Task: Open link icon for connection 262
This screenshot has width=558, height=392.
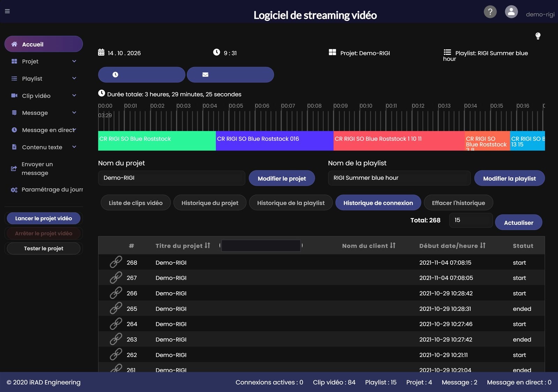Action: 116,354
